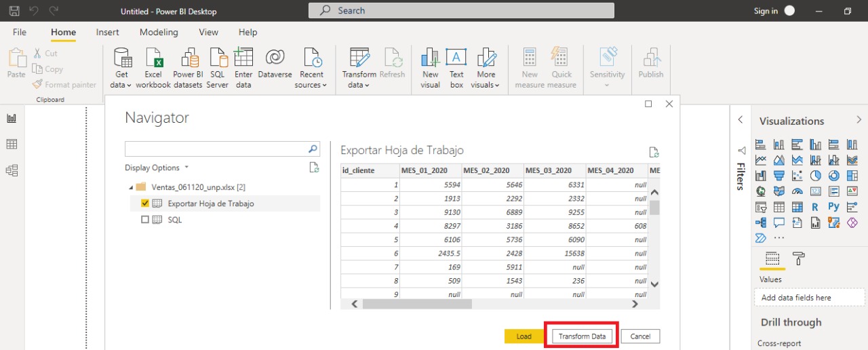Check the SQL table checkbox

pos(145,220)
